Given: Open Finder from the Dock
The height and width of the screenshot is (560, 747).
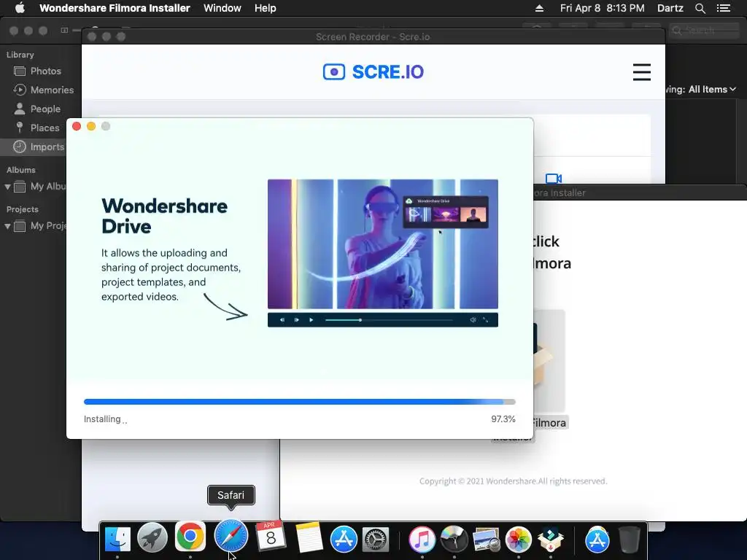Looking at the screenshot, I should (x=117, y=539).
